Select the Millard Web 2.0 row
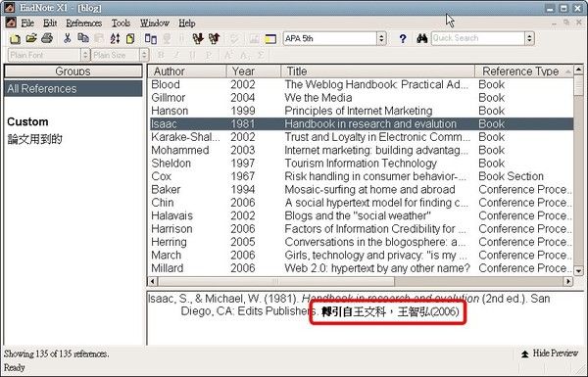 coord(361,268)
